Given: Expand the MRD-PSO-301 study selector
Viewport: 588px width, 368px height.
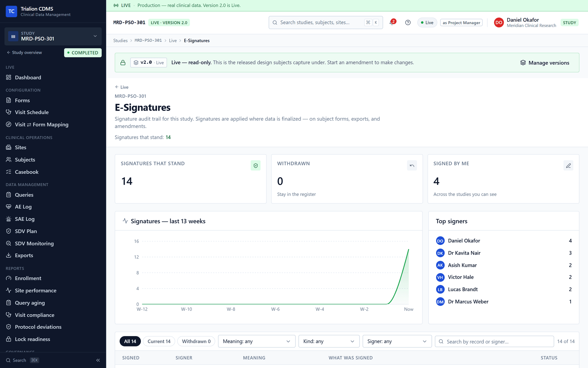Looking at the screenshot, I should (x=53, y=36).
